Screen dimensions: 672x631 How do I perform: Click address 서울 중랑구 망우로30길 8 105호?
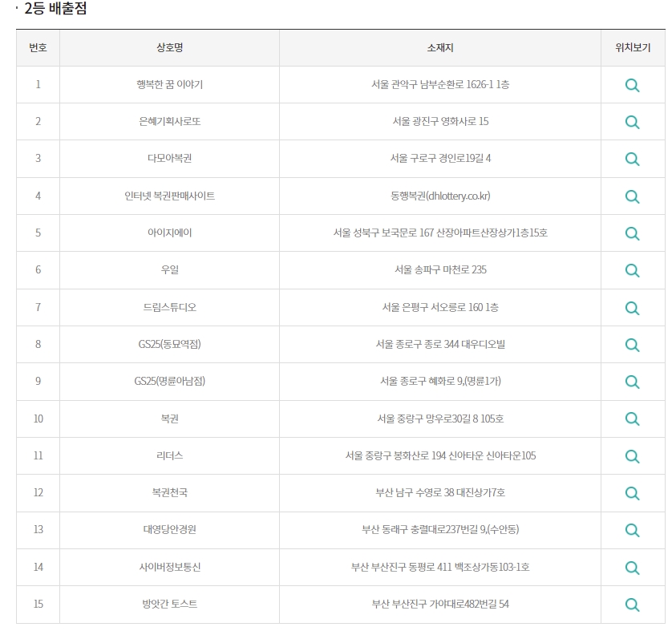pos(440,419)
